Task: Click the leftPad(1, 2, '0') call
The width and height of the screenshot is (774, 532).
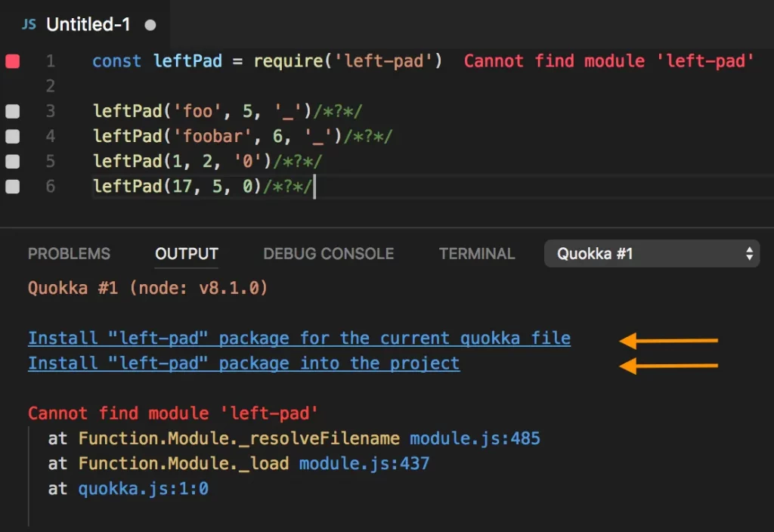Action: (x=182, y=162)
